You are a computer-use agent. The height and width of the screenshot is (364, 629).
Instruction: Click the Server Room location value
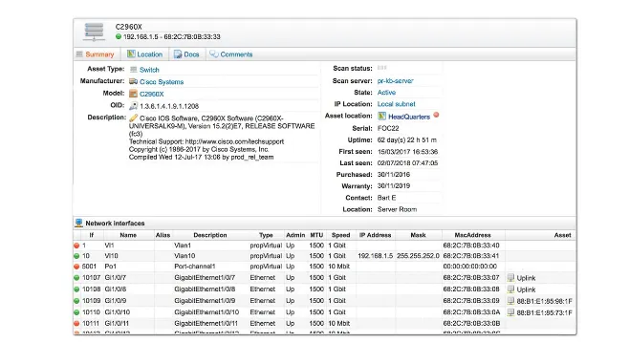pos(397,209)
